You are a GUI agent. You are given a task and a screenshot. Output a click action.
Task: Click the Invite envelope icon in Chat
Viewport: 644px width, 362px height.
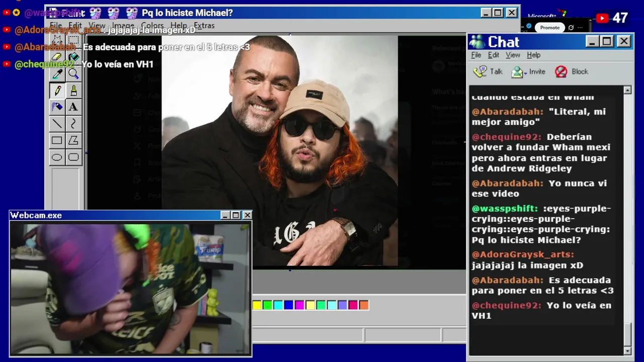point(517,72)
